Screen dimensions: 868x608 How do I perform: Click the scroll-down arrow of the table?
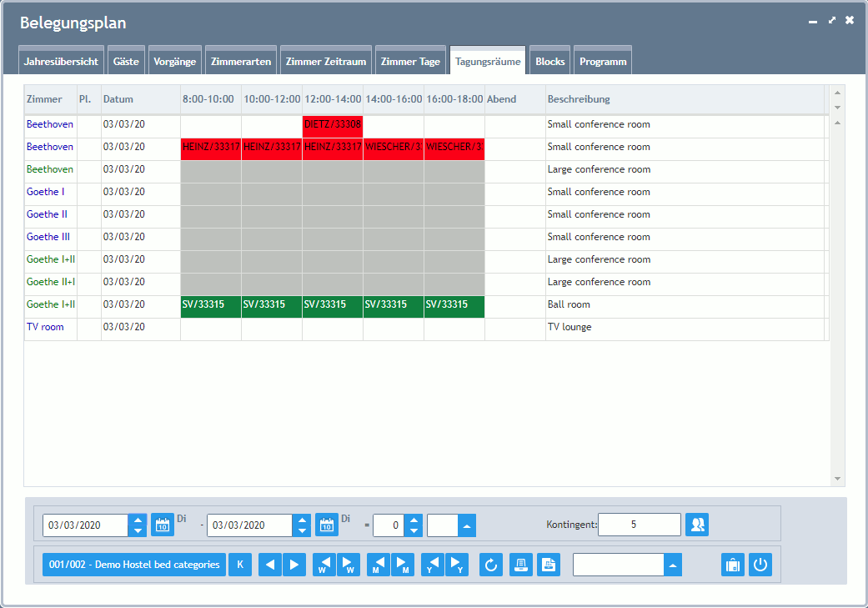click(x=837, y=479)
